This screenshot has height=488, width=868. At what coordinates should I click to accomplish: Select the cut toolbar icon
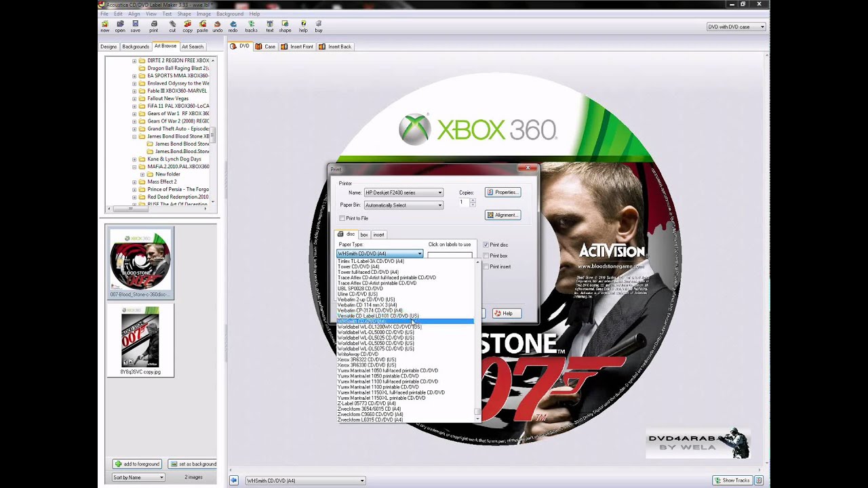[x=172, y=26]
